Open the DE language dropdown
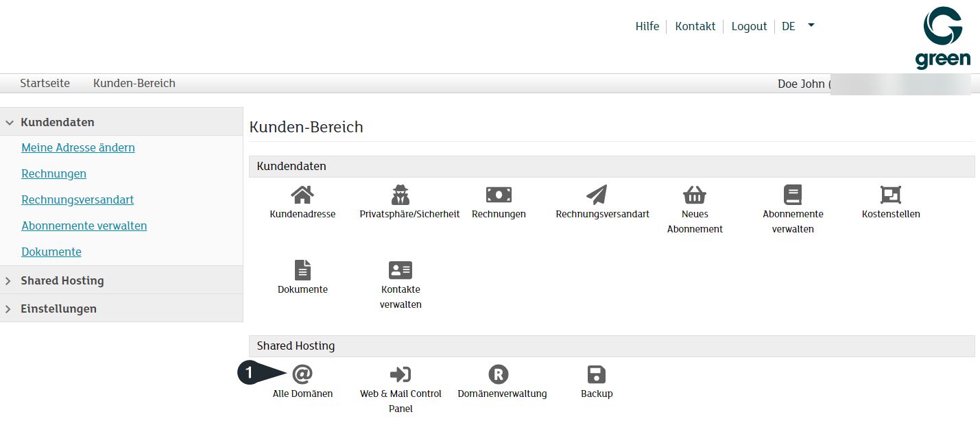This screenshot has width=980, height=434. [x=798, y=26]
